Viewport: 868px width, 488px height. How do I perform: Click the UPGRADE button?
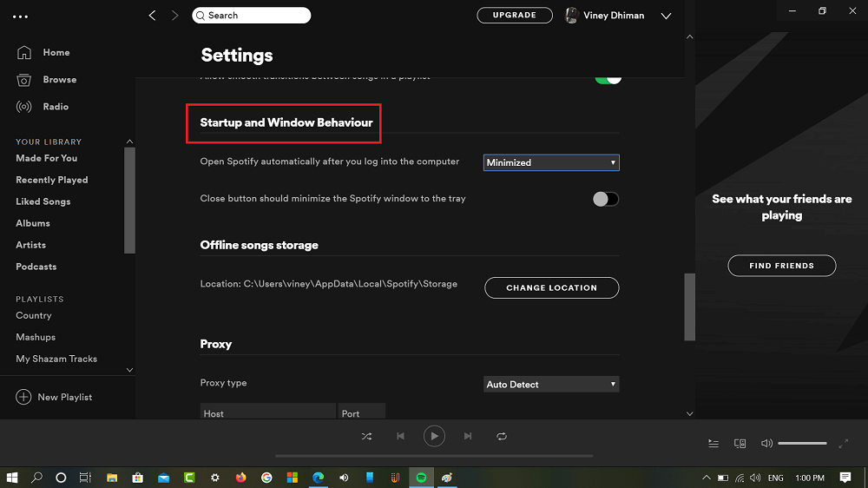coord(515,16)
